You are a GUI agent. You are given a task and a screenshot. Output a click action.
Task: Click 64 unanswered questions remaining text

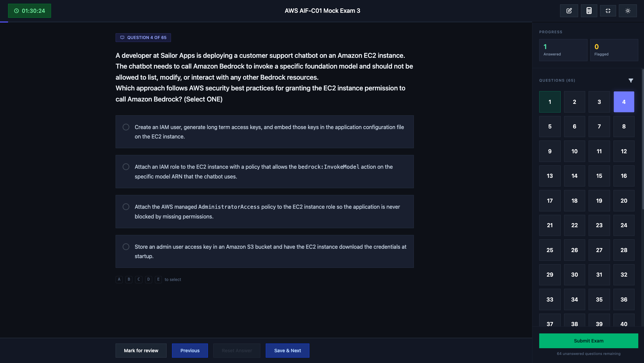pyautogui.click(x=589, y=354)
